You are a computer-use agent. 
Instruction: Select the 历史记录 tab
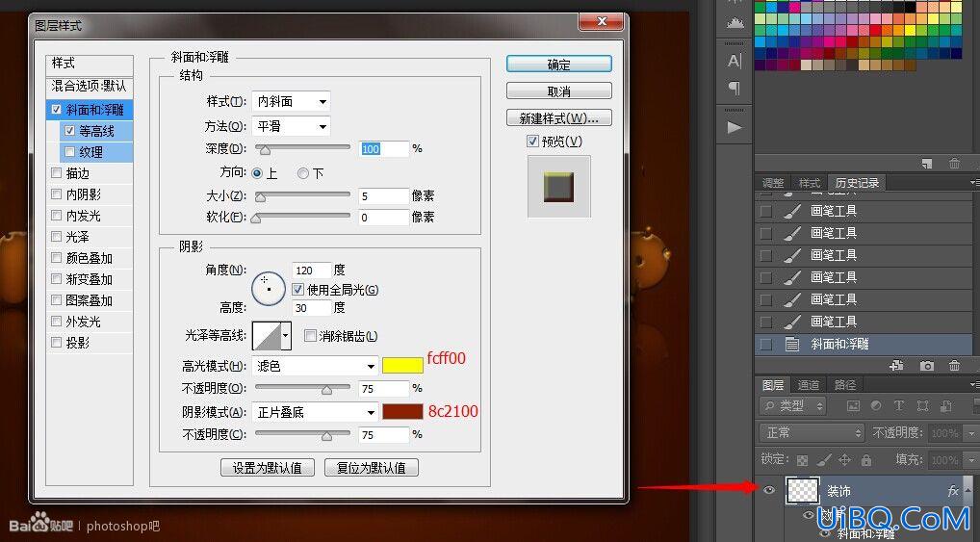pyautogui.click(x=857, y=183)
